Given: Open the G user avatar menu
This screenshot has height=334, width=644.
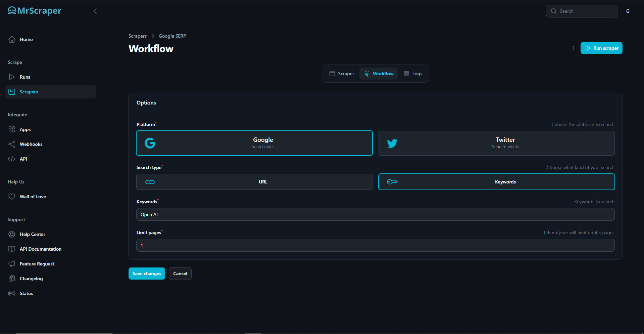Looking at the screenshot, I should coord(628,11).
